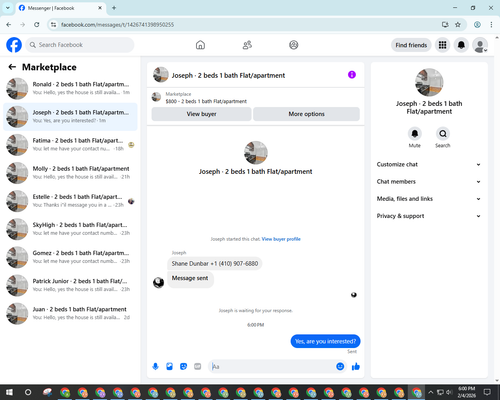The width and height of the screenshot is (500, 400).
Task: Click the Marketplace listing $800 thumbnail
Action: click(x=156, y=97)
